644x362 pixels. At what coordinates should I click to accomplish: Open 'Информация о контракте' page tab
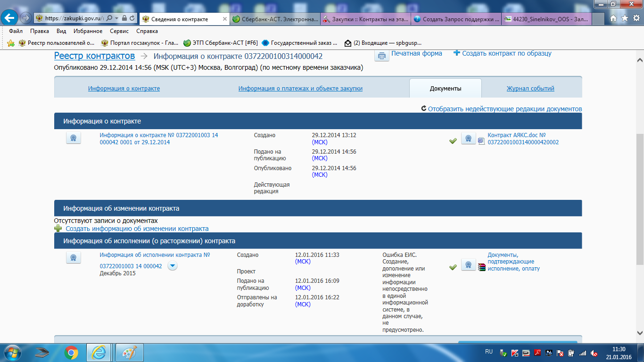[x=124, y=88]
